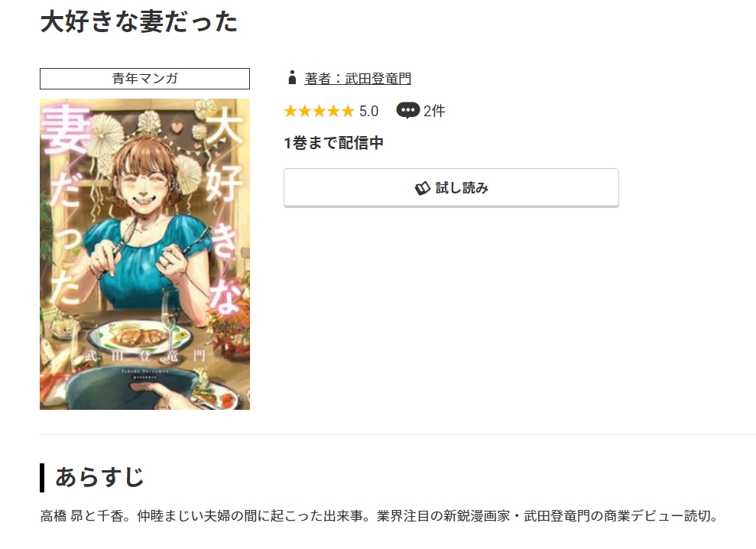The width and height of the screenshot is (756, 549).
Task: Click the 1巻まで配信中 status text
Action: 333,143
